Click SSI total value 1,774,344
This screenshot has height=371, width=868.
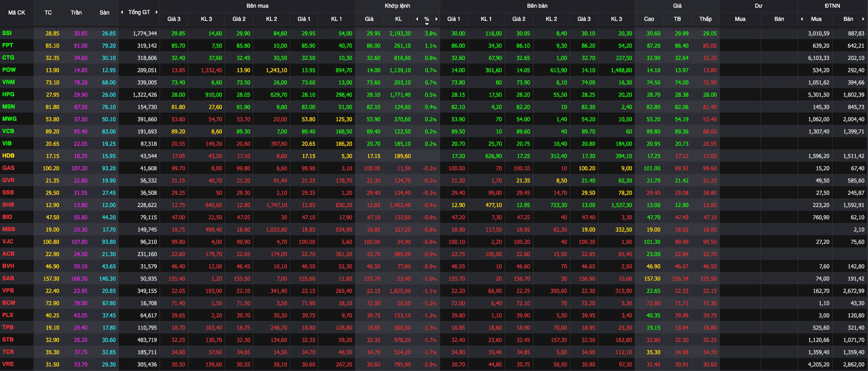tap(145, 34)
